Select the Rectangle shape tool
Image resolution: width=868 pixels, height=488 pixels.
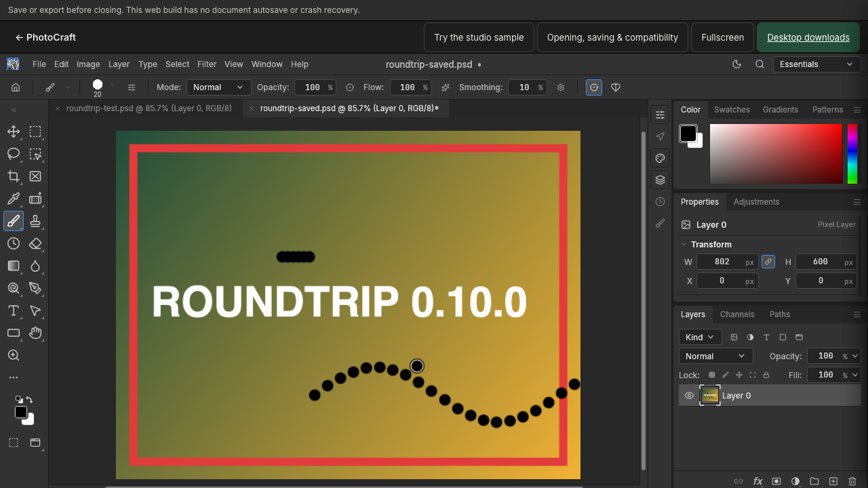pos(14,333)
